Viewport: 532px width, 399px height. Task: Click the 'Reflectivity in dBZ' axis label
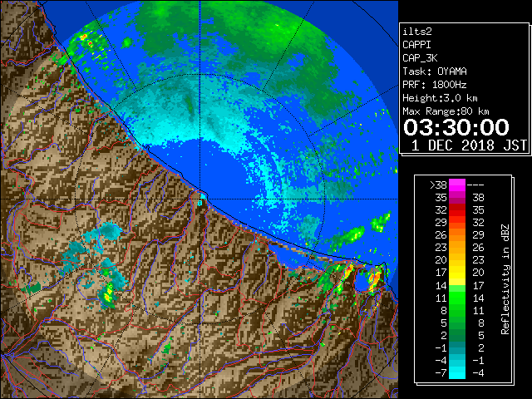pyautogui.click(x=505, y=279)
